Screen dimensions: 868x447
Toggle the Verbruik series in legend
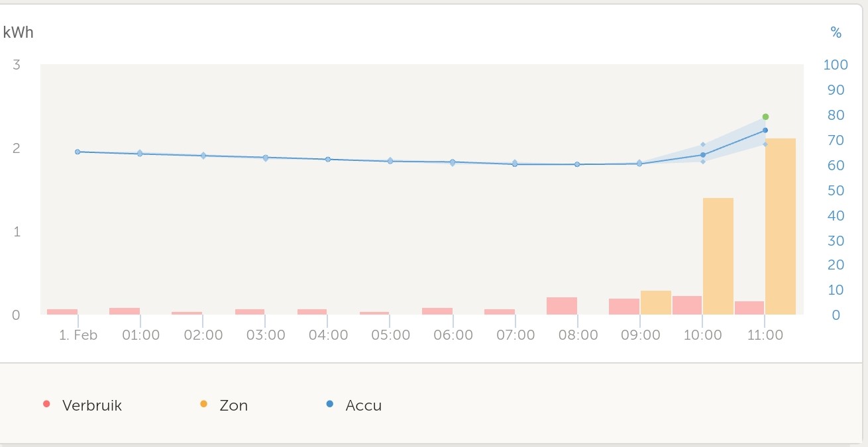tap(91, 405)
